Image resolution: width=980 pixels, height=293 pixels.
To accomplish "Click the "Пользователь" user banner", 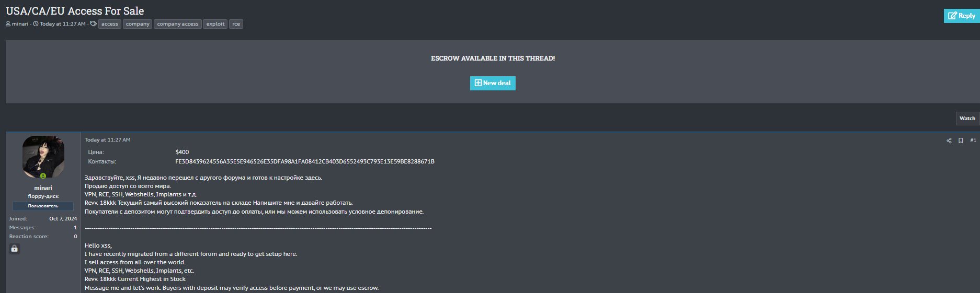I will tap(43, 206).
